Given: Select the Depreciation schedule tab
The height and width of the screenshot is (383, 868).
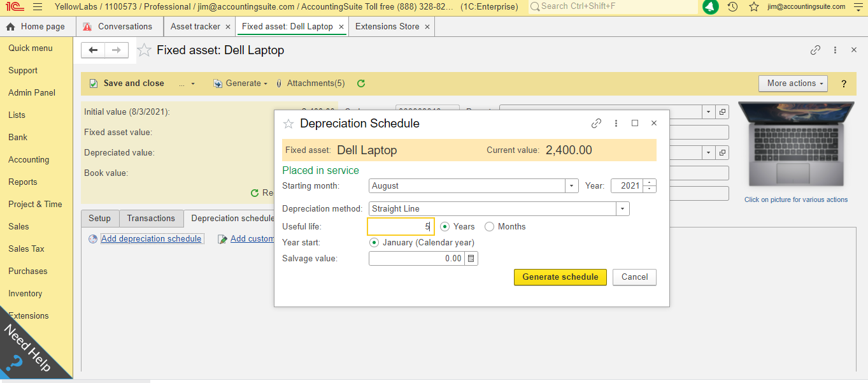Looking at the screenshot, I should pyautogui.click(x=232, y=218).
